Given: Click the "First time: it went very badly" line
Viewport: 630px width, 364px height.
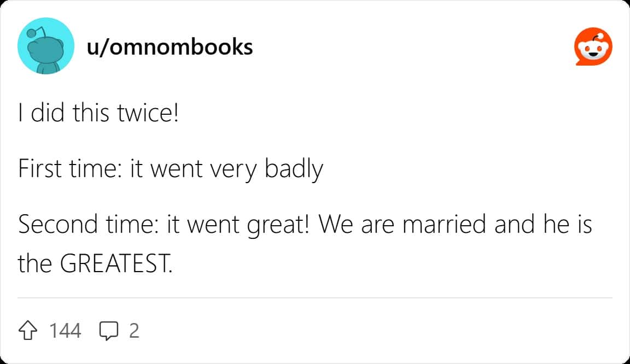Looking at the screenshot, I should 170,169.
